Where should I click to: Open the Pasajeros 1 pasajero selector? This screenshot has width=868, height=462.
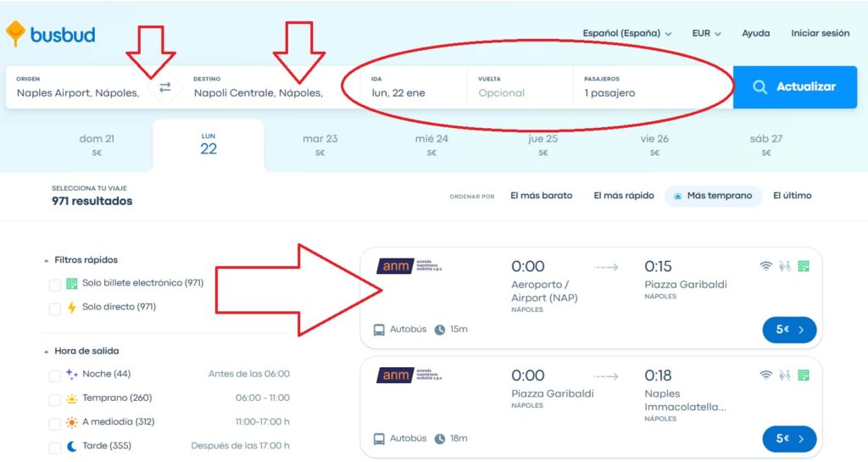pyautogui.click(x=653, y=86)
